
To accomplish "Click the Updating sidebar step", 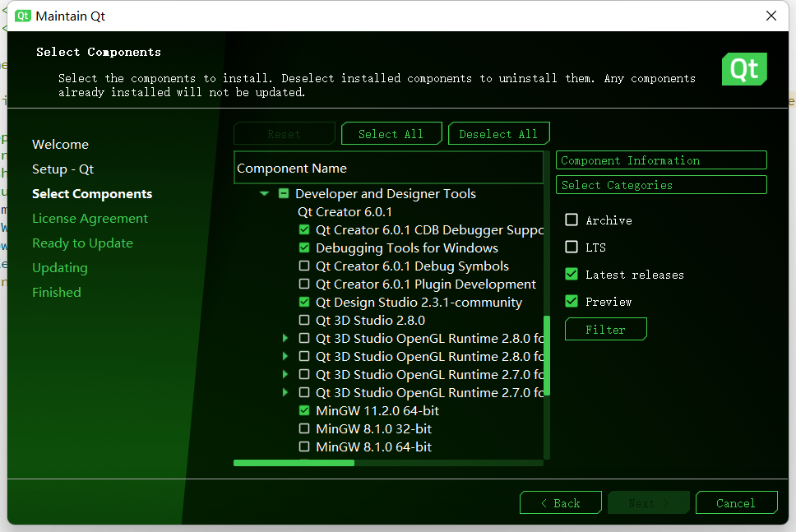I will (59, 267).
